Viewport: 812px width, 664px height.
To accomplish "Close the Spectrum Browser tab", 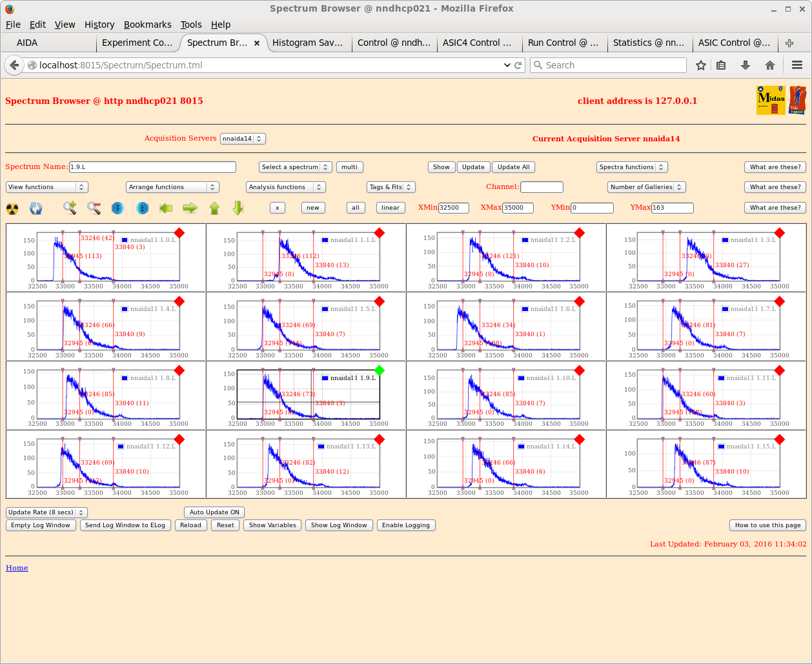I will [x=257, y=43].
